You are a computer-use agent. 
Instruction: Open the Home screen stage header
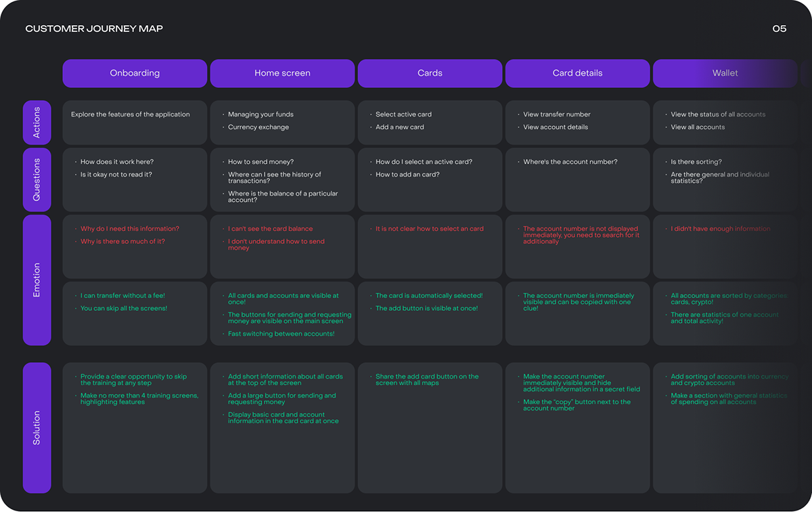point(282,73)
